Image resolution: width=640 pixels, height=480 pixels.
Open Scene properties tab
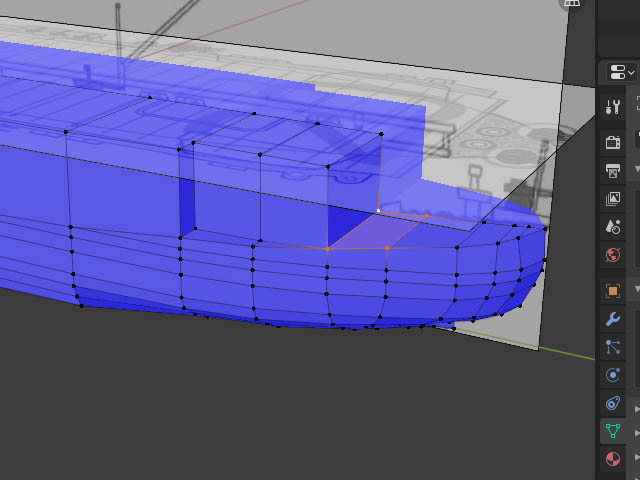[x=613, y=227]
